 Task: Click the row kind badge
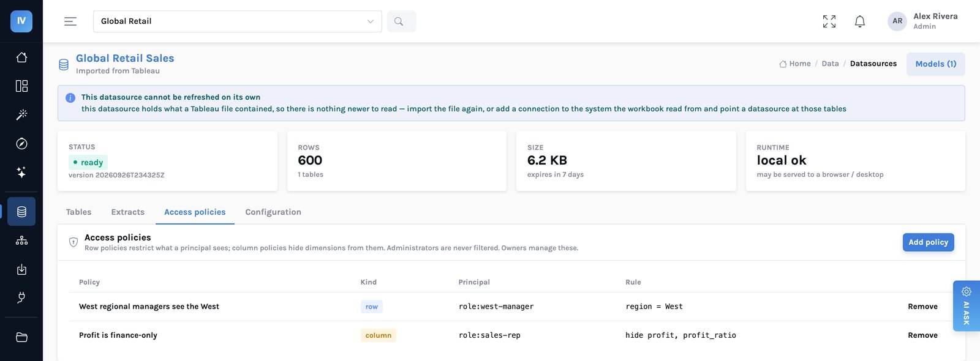(x=372, y=307)
